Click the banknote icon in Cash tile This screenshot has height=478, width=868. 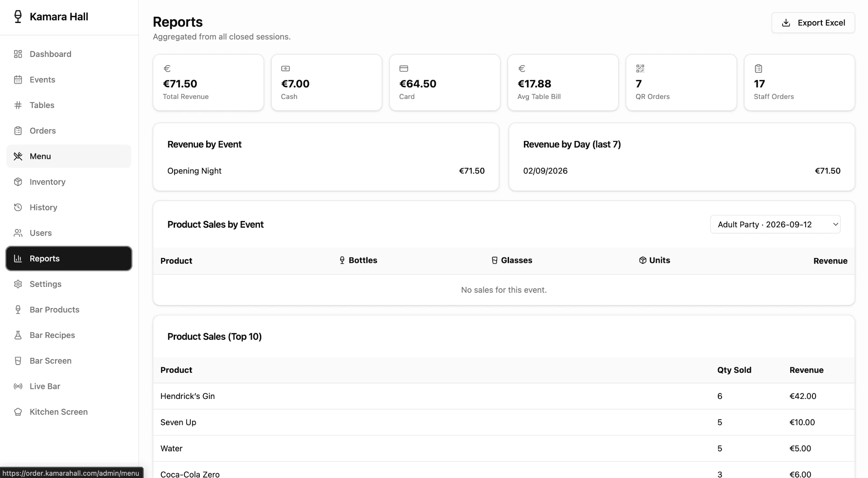pos(285,69)
